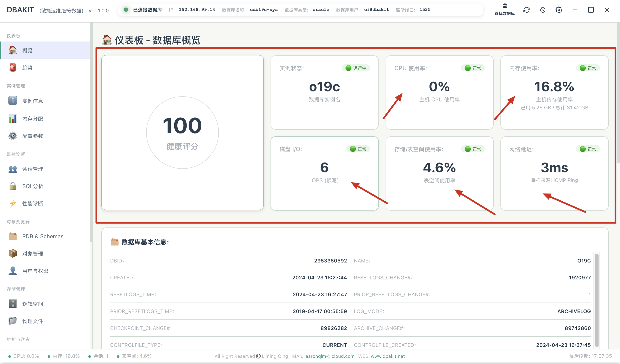Click LOG_MODE value ARCHIVELOG
620x364 pixels.
(x=574, y=311)
